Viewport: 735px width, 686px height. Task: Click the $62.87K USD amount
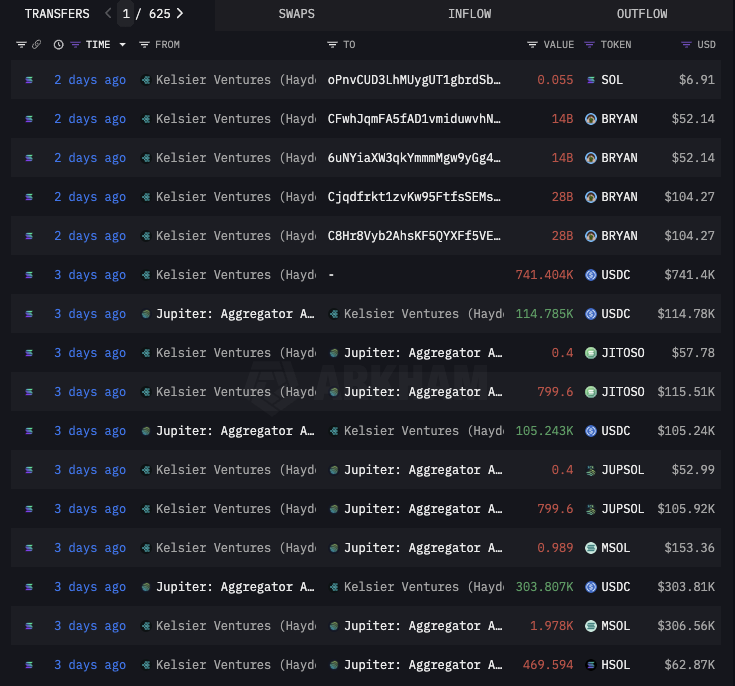(689, 664)
